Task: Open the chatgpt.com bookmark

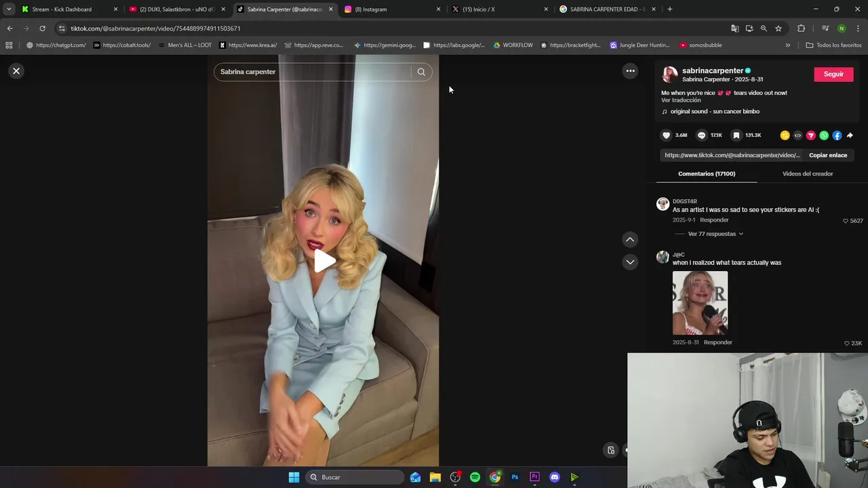Action: coord(56,45)
